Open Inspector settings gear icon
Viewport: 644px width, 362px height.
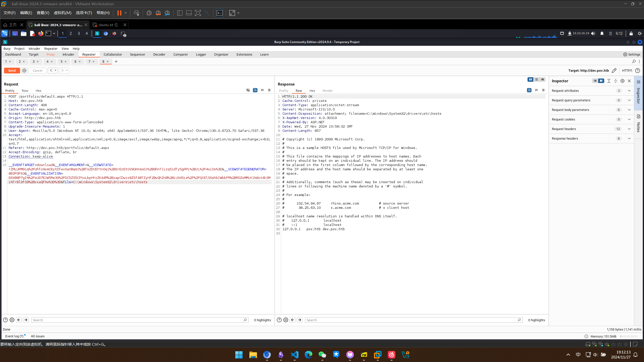[x=622, y=81]
